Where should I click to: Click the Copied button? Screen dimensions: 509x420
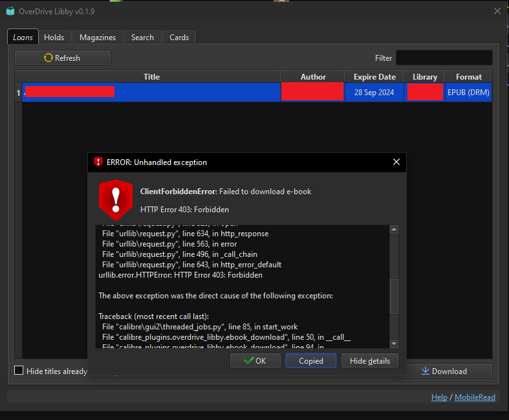coord(311,361)
